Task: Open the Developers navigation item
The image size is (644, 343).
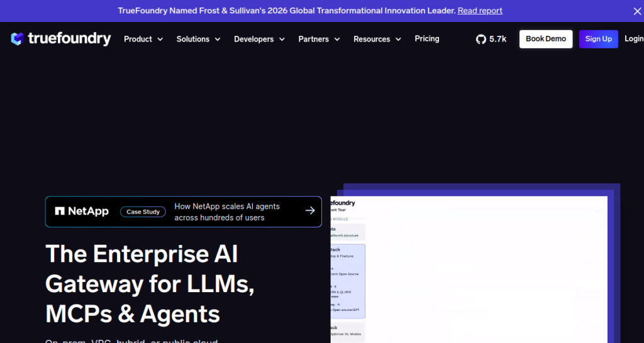Action: pyautogui.click(x=254, y=39)
